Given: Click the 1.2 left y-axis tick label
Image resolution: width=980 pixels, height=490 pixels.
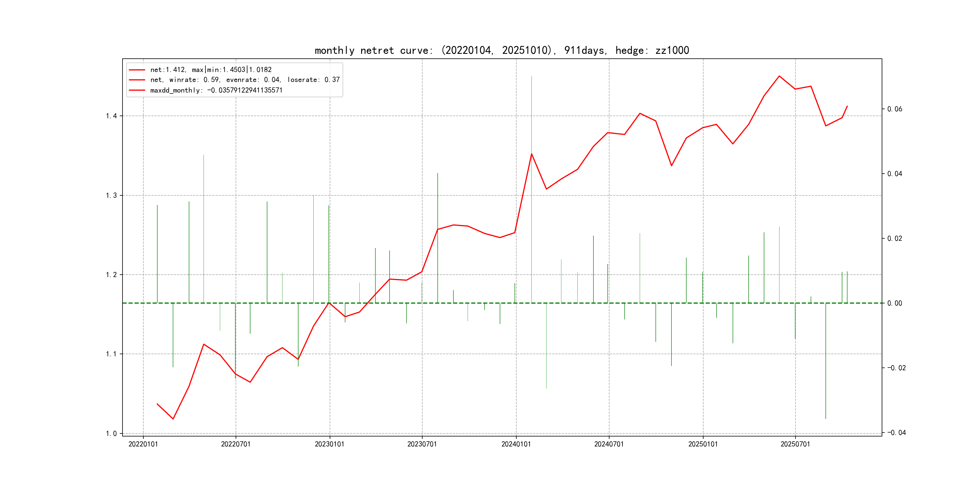Looking at the screenshot, I should [x=111, y=275].
